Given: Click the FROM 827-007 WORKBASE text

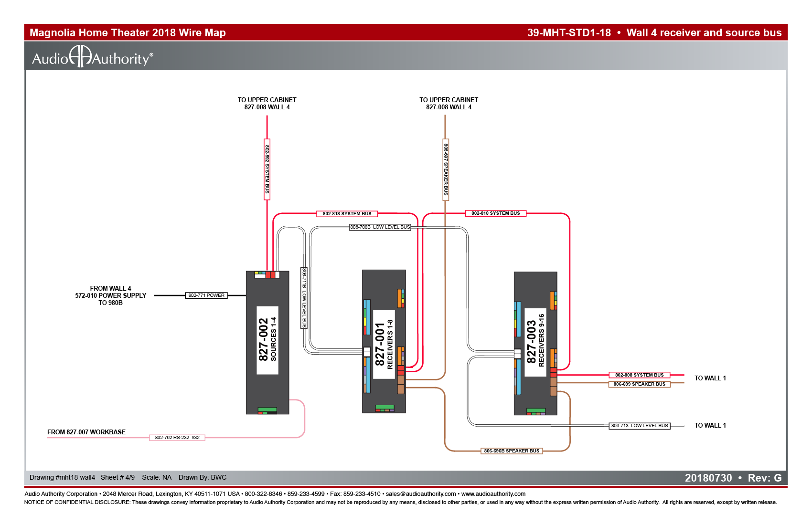Looking at the screenshot, I should [86, 432].
